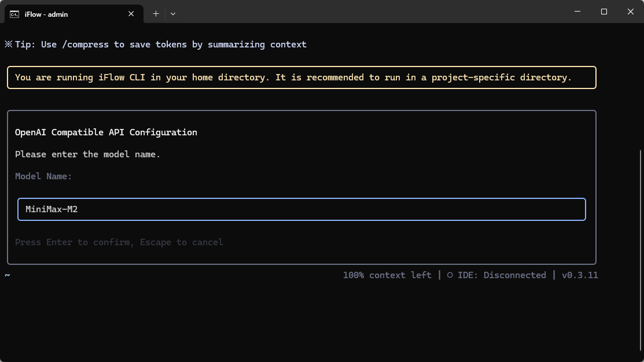This screenshot has height=362, width=644.
Task: Click the IDE status circle indicator
Action: point(450,275)
